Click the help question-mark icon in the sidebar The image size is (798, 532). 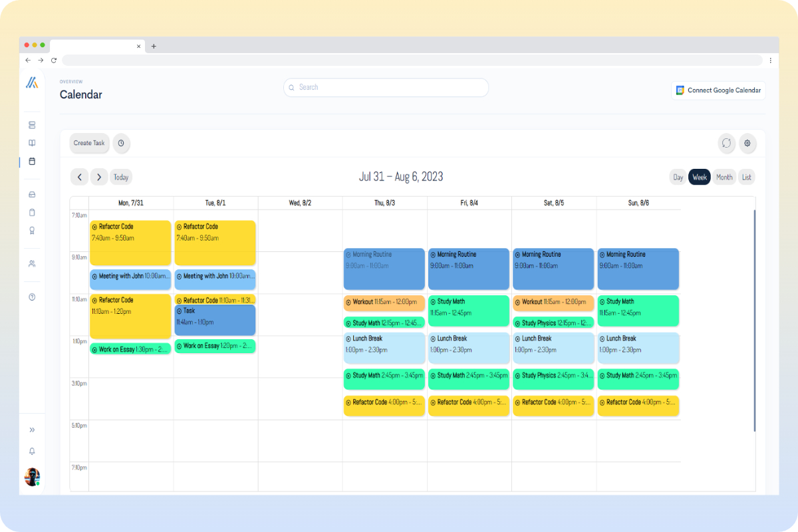click(x=31, y=297)
